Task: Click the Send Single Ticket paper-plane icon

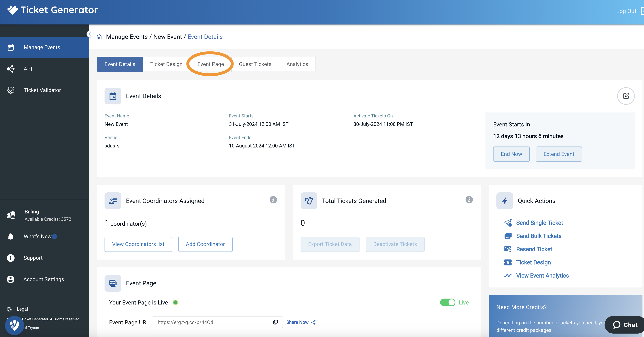Action: [x=508, y=223]
